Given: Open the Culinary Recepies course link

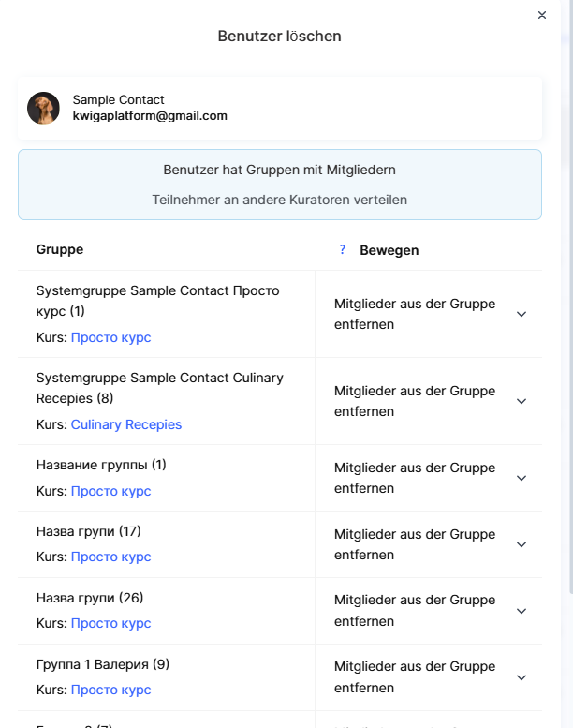Looking at the screenshot, I should pyautogui.click(x=126, y=424).
